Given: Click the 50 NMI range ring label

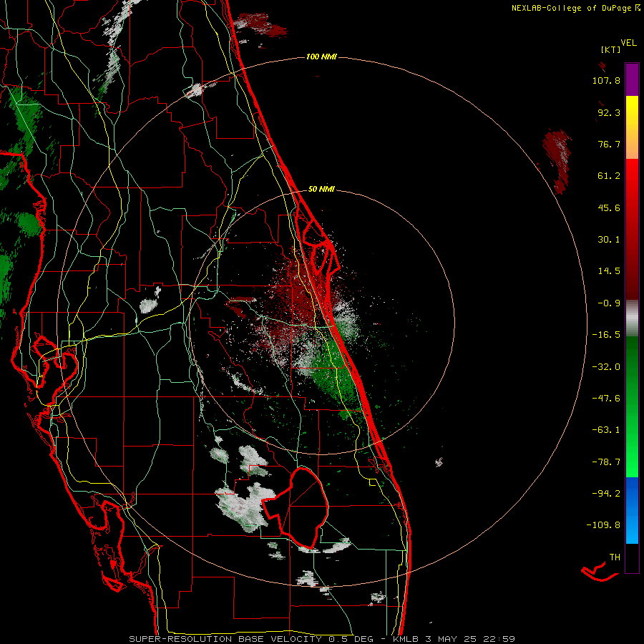Looking at the screenshot, I should point(321,190).
